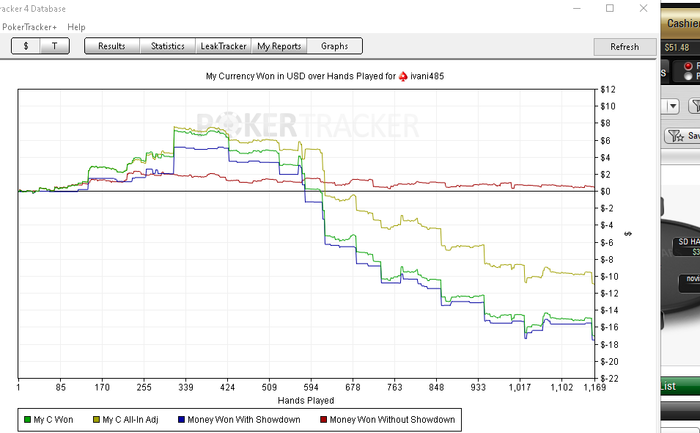Viewport: 700px width, 433px height.
Task: Click the 339 x-axis tick label
Action: click(x=186, y=387)
